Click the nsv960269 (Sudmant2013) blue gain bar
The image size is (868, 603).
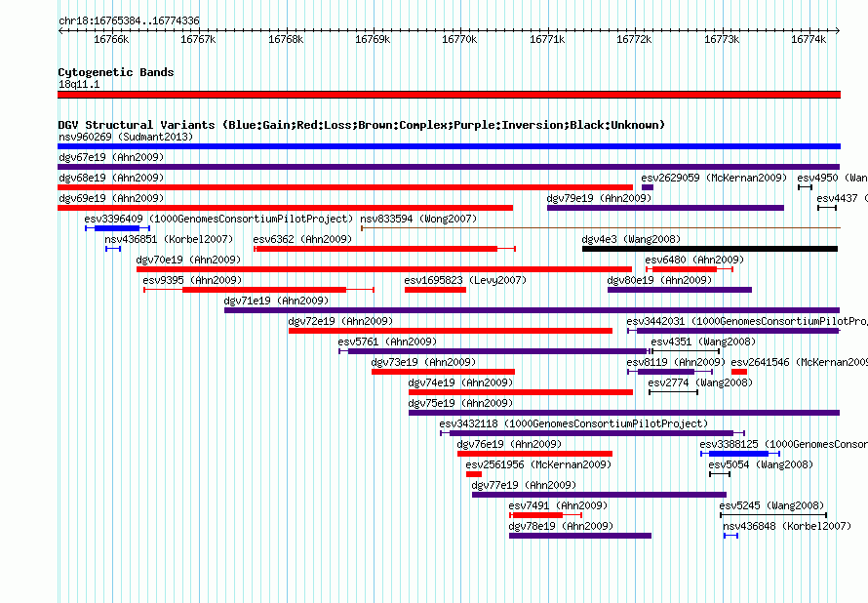tap(449, 146)
